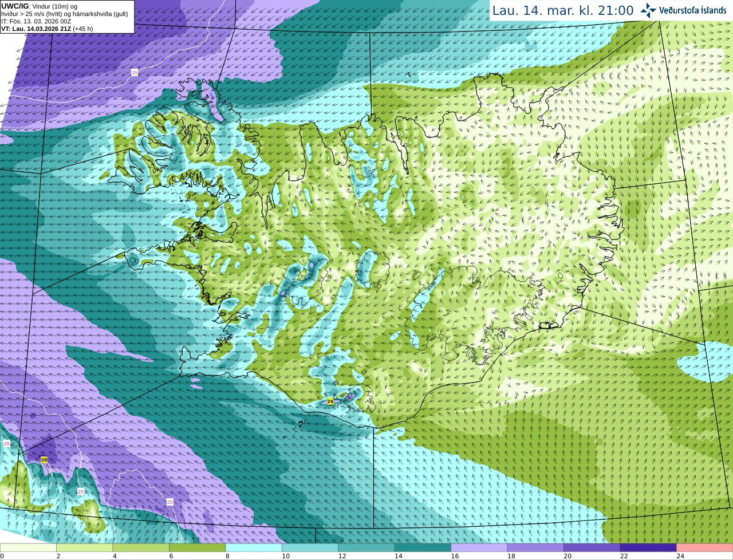Click the header time 'Lau. 14. mar. kl. 21:00'
This screenshot has width=733, height=560.
563,10
